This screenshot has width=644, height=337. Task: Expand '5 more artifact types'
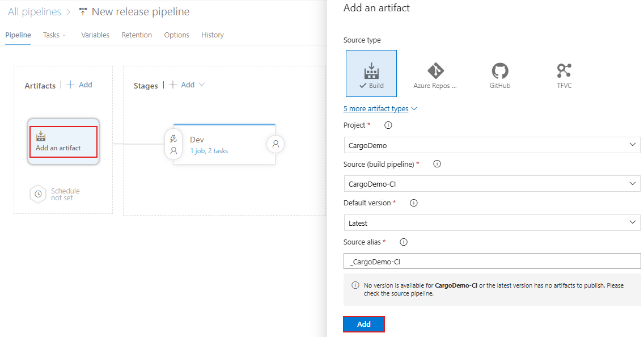pos(377,108)
